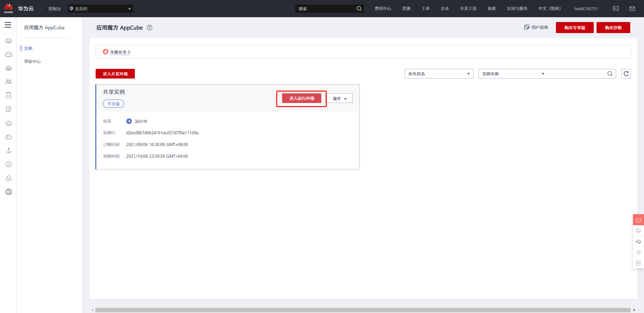Click the 失败任务 0 link
Screen dimensions: 644x313
tap(120, 52)
